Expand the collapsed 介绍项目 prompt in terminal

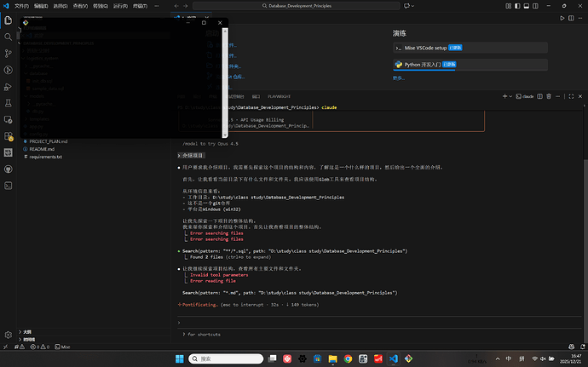pyautogui.click(x=191, y=155)
